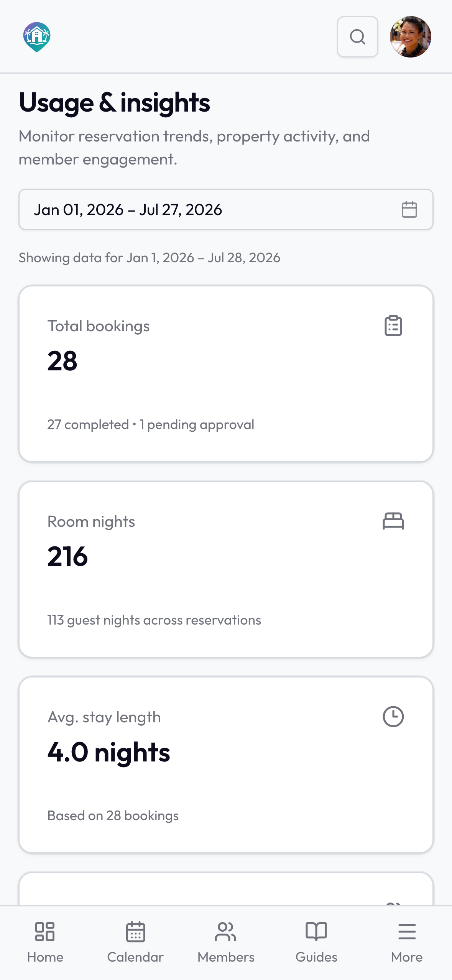Click the clipboard icon on Total bookings
This screenshot has width=452, height=980.
tap(393, 326)
